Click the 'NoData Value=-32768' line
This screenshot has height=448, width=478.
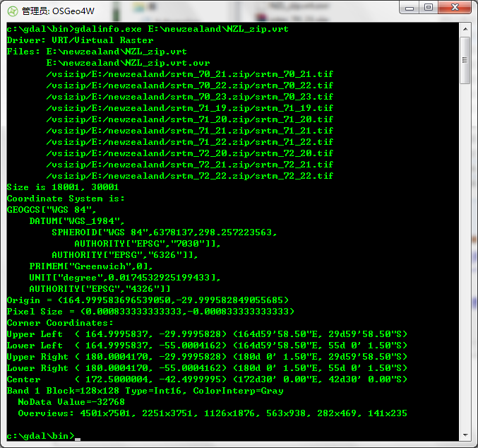71,402
